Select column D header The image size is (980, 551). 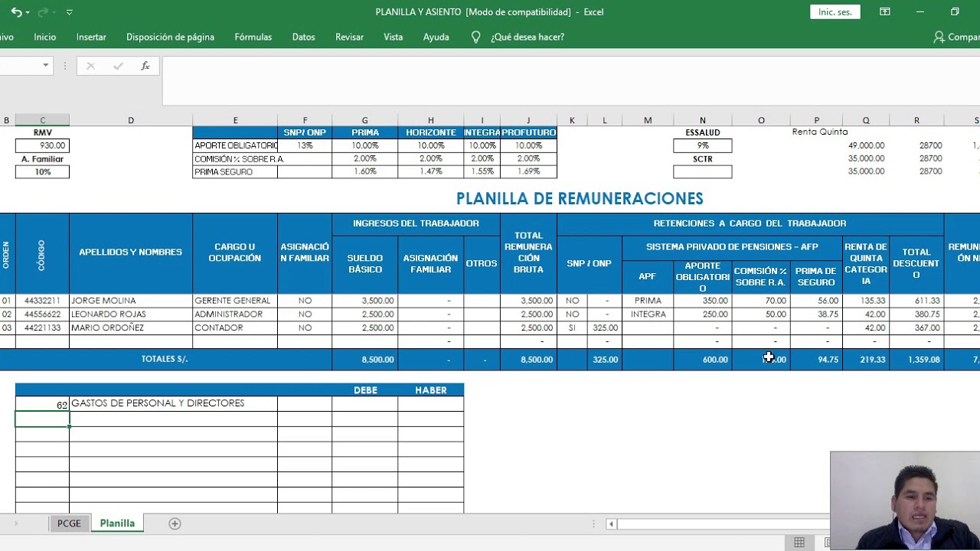(x=131, y=120)
